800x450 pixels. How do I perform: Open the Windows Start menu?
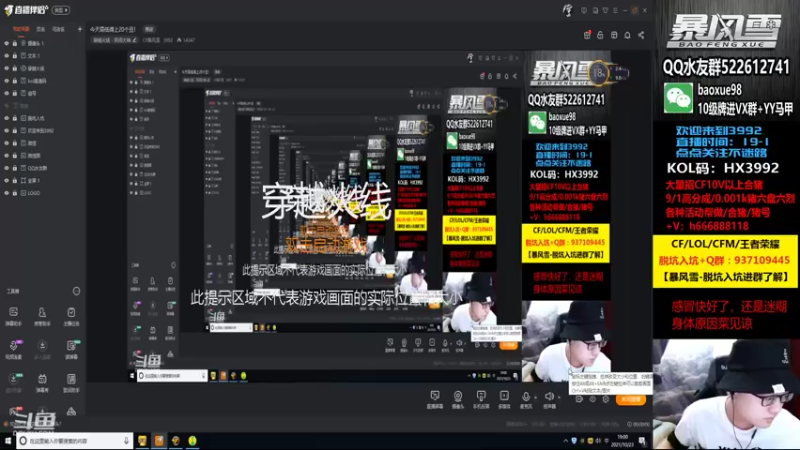[8, 440]
